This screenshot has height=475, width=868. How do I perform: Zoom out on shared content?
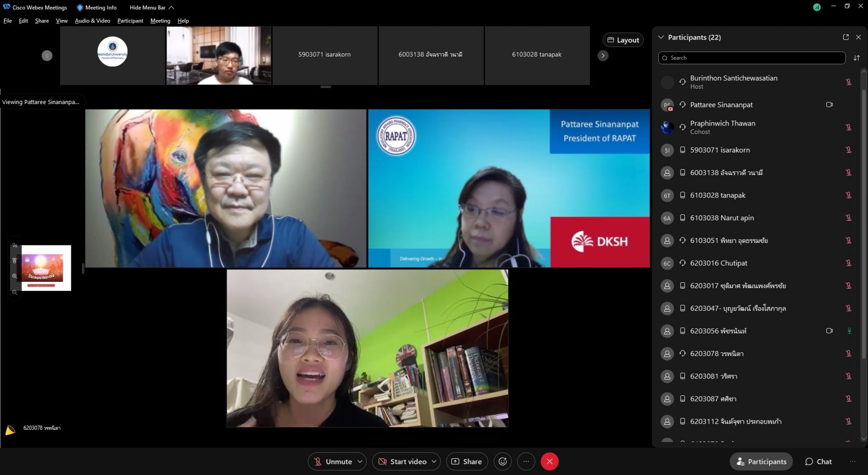tap(15, 293)
